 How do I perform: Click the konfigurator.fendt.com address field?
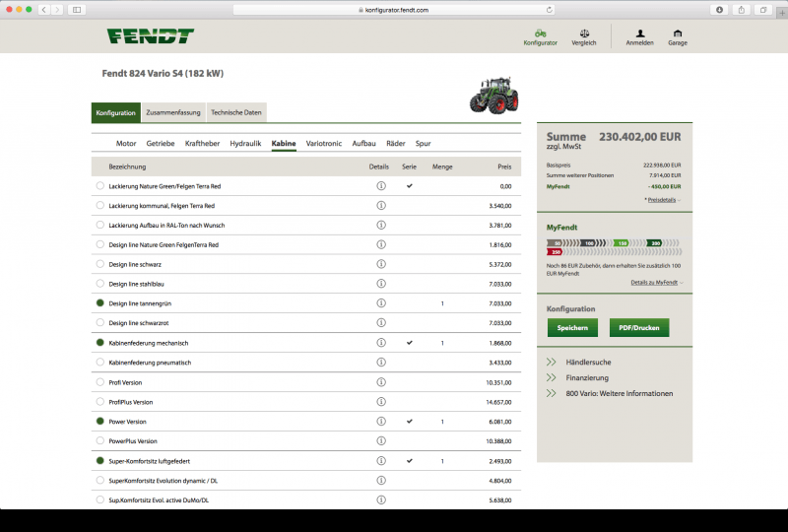(x=394, y=10)
